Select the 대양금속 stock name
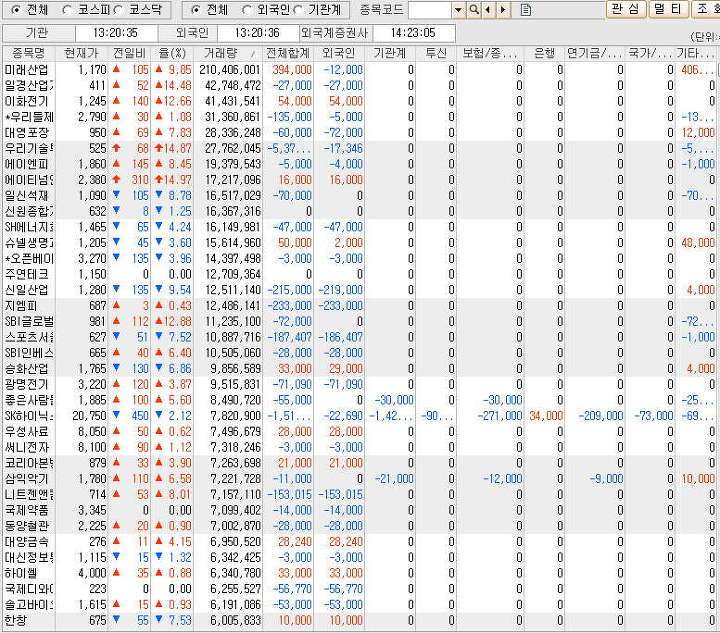 [27, 542]
